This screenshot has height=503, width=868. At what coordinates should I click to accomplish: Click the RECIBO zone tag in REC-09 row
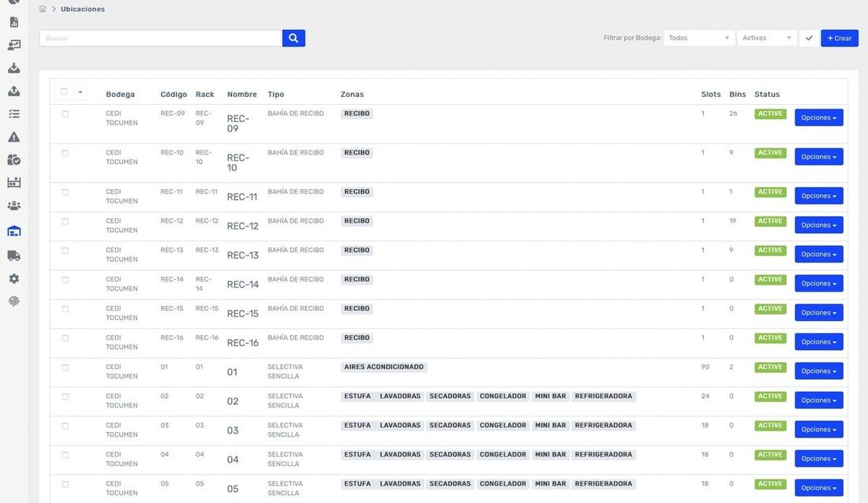357,114
